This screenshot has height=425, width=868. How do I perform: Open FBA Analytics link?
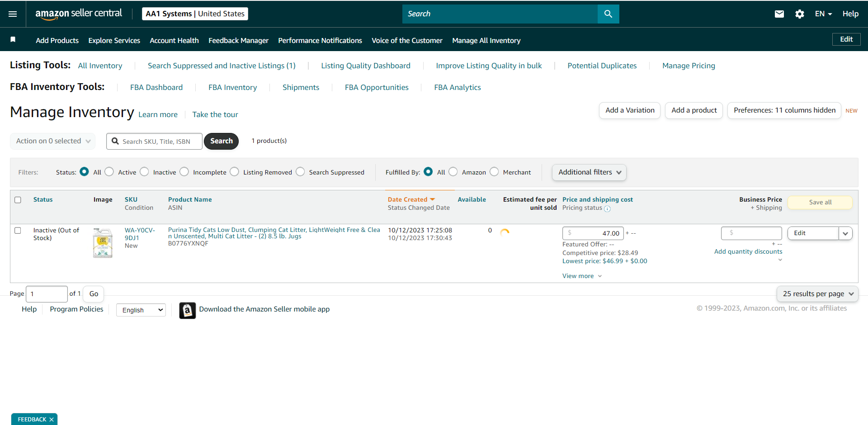click(x=458, y=88)
